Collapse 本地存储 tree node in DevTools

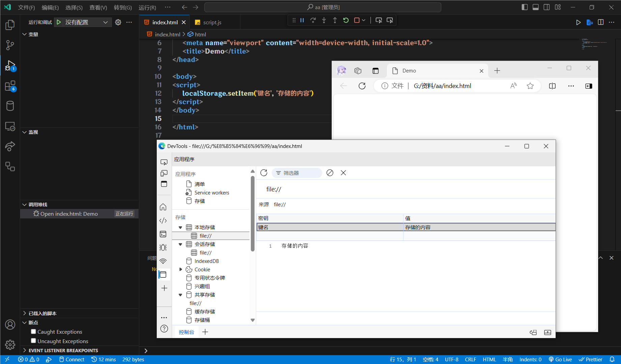click(x=180, y=227)
